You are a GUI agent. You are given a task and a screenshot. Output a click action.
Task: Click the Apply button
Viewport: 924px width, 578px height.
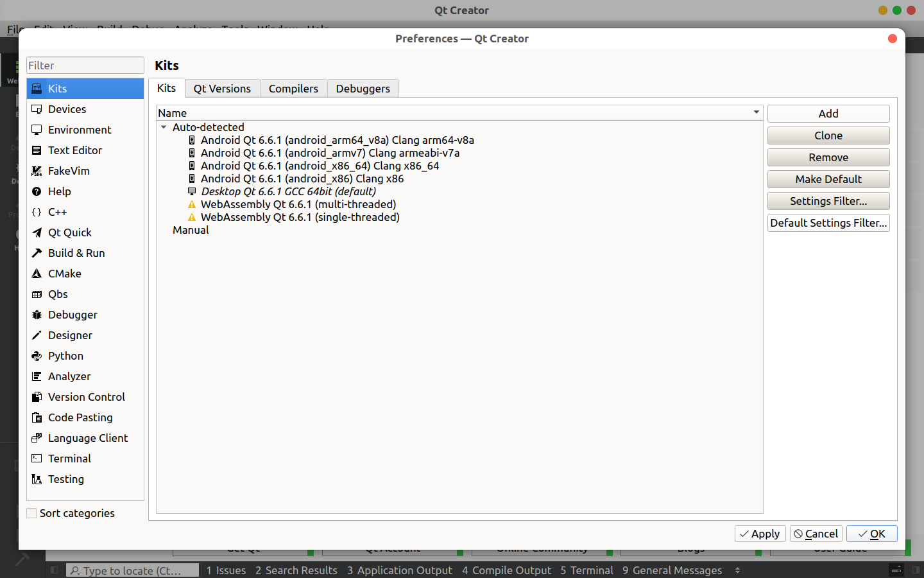(x=760, y=534)
